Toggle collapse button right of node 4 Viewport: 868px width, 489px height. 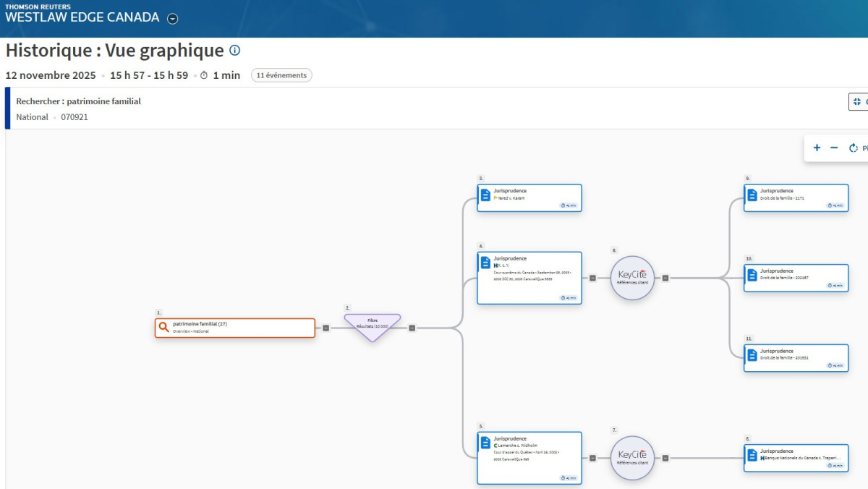592,277
